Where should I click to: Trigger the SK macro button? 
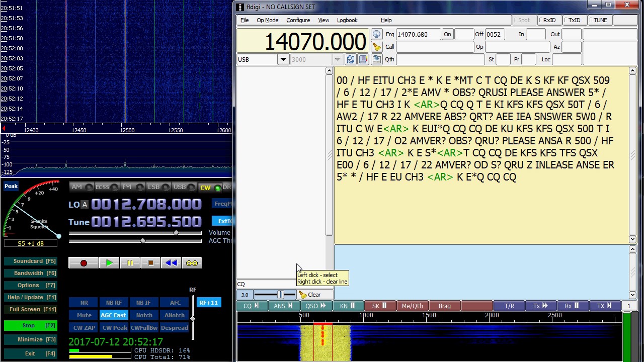pyautogui.click(x=379, y=306)
